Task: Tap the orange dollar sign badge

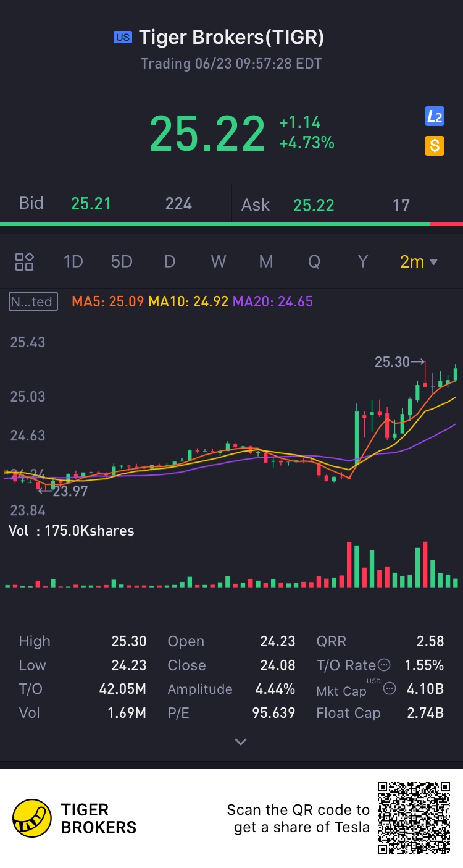Action: (435, 146)
